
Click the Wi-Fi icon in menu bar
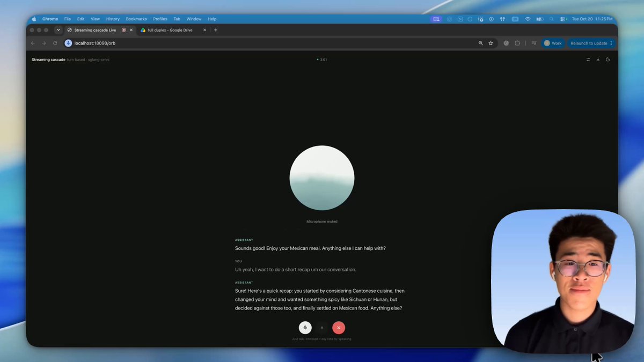point(528,19)
